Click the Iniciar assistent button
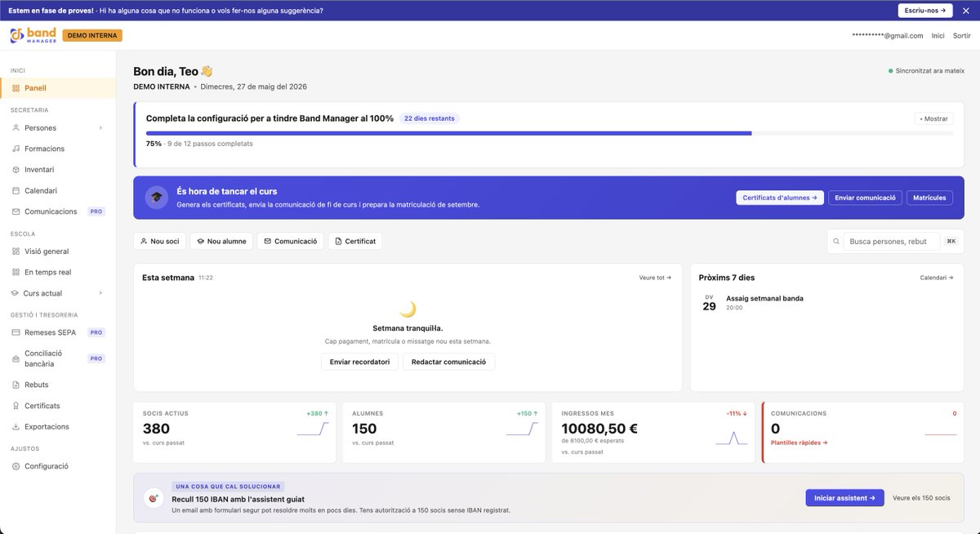The height and width of the screenshot is (534, 980). 844,498
